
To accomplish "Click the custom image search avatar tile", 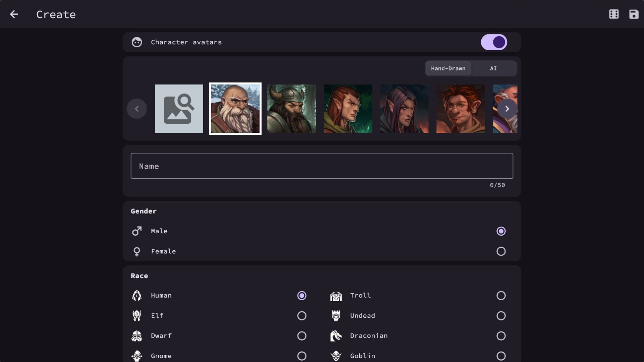I will (x=179, y=109).
